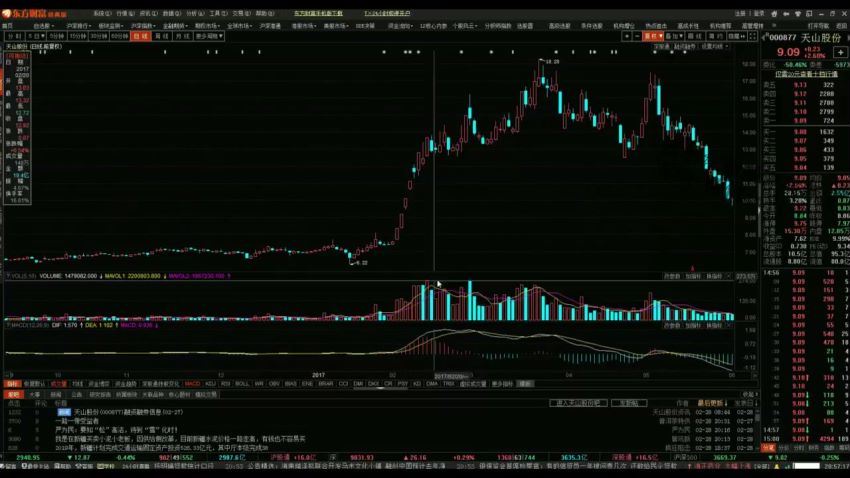Close the volume panel with X icon
The height and width of the screenshot is (478, 850).
pos(729,276)
